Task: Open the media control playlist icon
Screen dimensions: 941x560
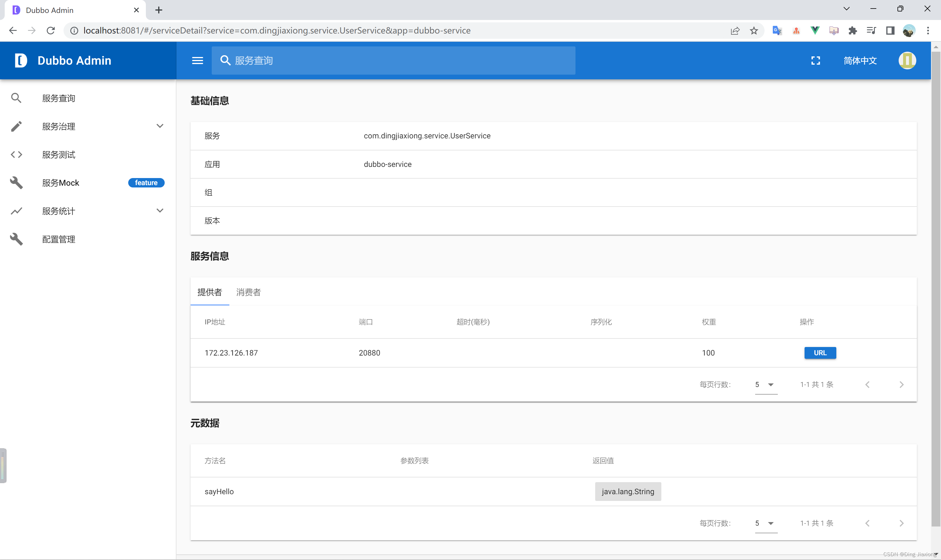Action: click(x=871, y=31)
